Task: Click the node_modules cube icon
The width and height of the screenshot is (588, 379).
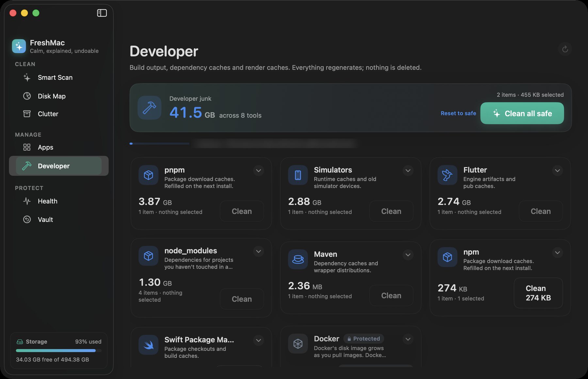Action: coord(149,256)
